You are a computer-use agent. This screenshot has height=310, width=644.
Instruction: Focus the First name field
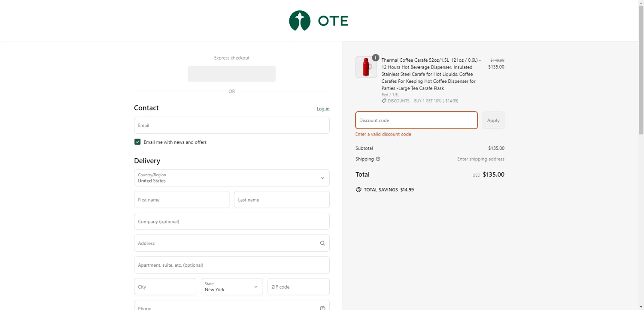point(182,200)
